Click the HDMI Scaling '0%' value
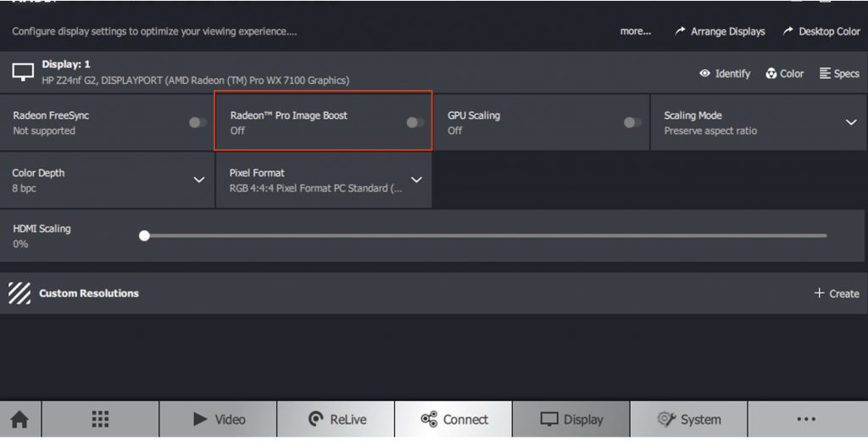This screenshot has height=441, width=868. (x=20, y=244)
